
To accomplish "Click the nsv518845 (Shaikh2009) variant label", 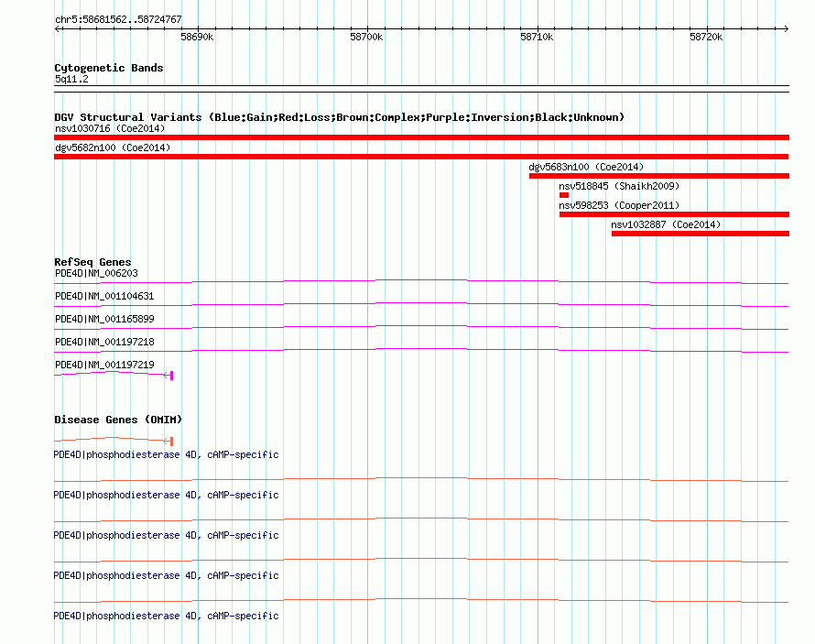I will tap(619, 186).
